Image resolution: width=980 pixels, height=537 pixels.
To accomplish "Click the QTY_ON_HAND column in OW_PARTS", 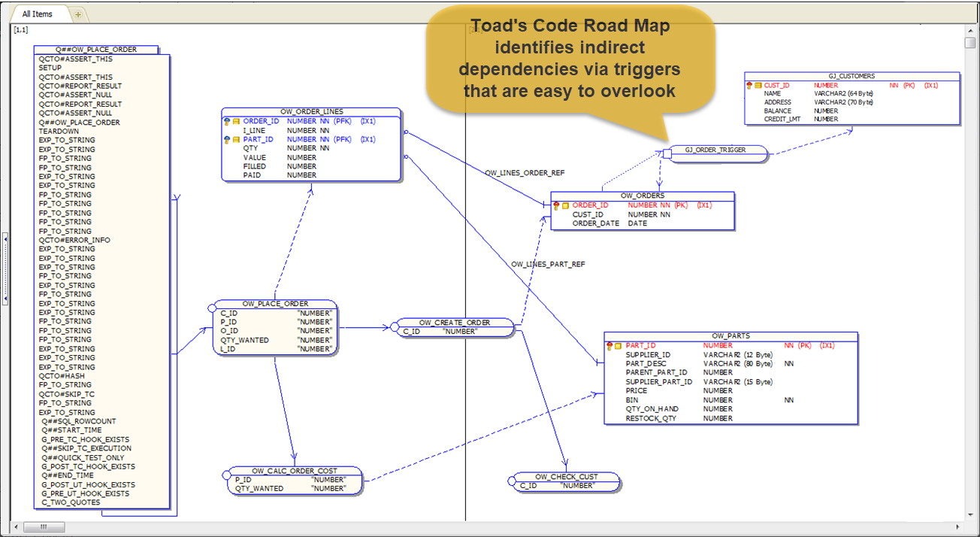I will pyautogui.click(x=652, y=409).
